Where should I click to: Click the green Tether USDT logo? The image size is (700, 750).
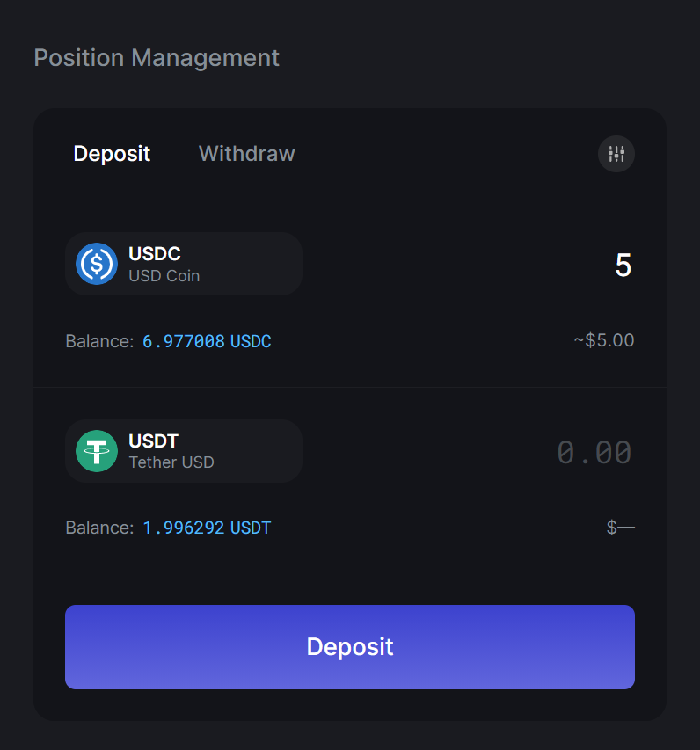click(x=97, y=451)
